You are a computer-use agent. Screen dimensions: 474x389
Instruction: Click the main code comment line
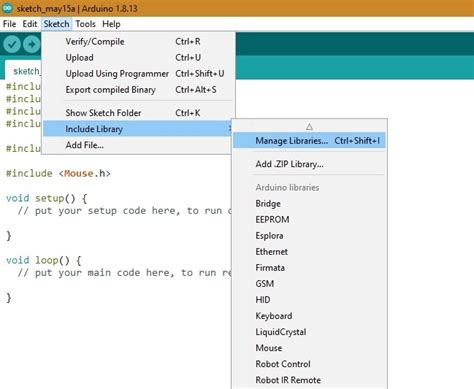point(124,273)
